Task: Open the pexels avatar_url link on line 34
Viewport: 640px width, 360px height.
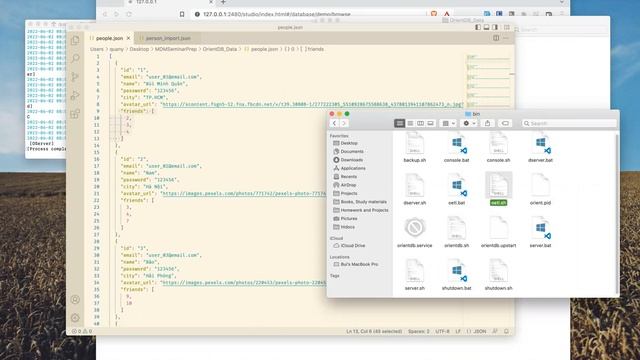Action: pos(244,282)
